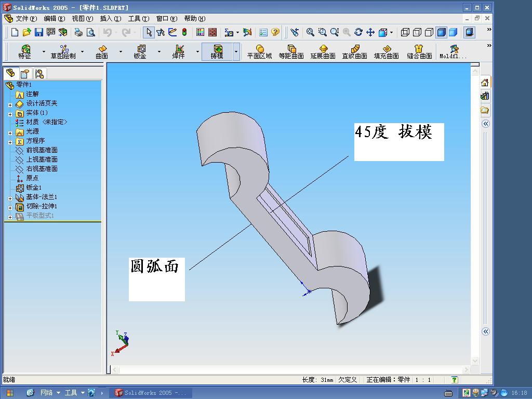Click the 平面区域 surface tool
This screenshot has height=399, width=532.
coord(260,51)
